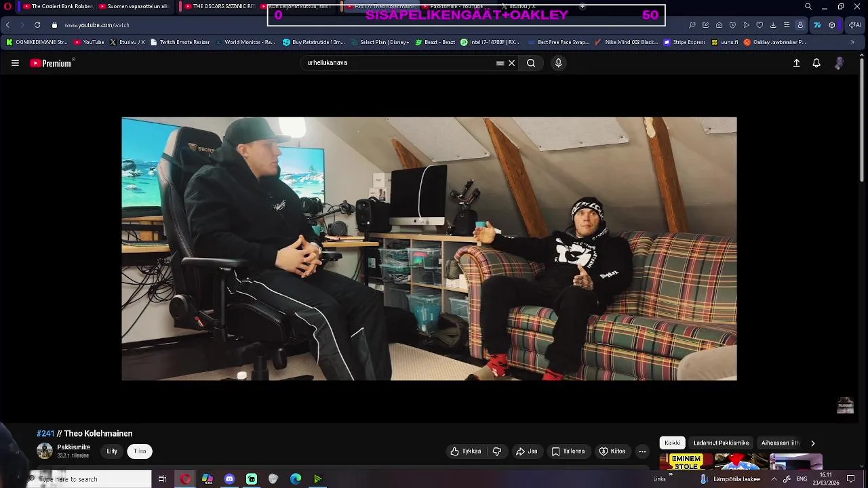Open the tab search magnifier icon
The image size is (868, 488).
coord(808,7)
